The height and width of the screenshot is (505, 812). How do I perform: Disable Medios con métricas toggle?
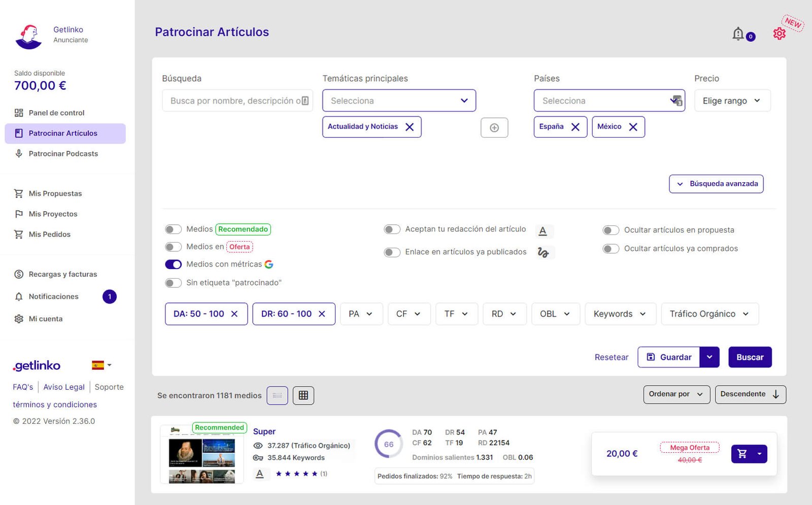pyautogui.click(x=173, y=264)
